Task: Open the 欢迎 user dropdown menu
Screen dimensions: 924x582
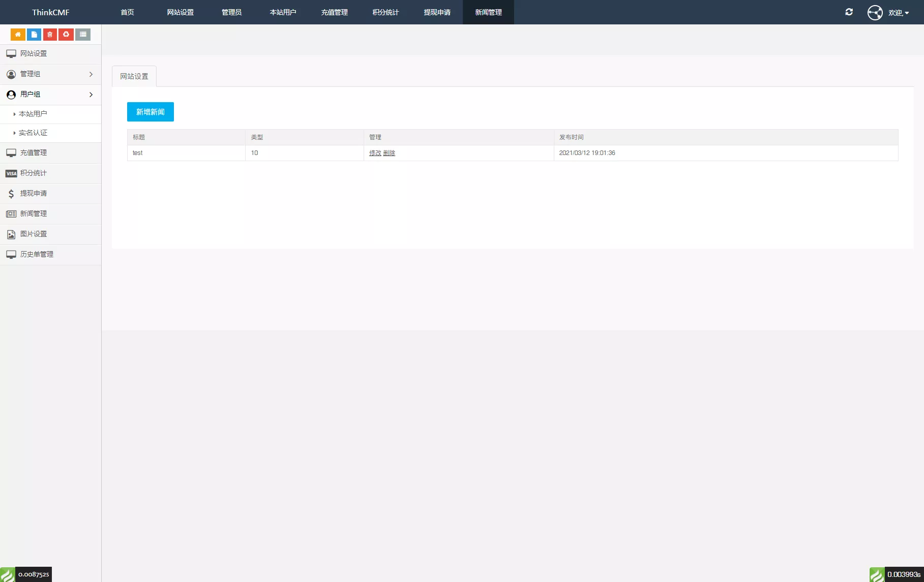Action: pos(898,13)
